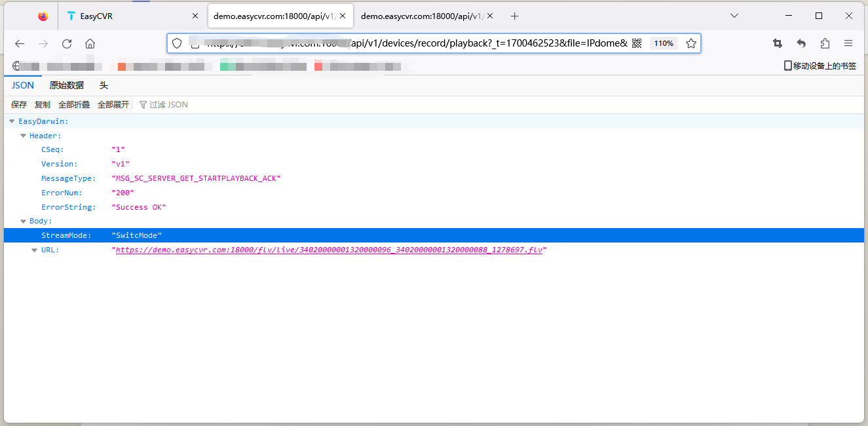Click the Firefox logo icon tab
Viewport: 868px width, 426px height.
(43, 16)
